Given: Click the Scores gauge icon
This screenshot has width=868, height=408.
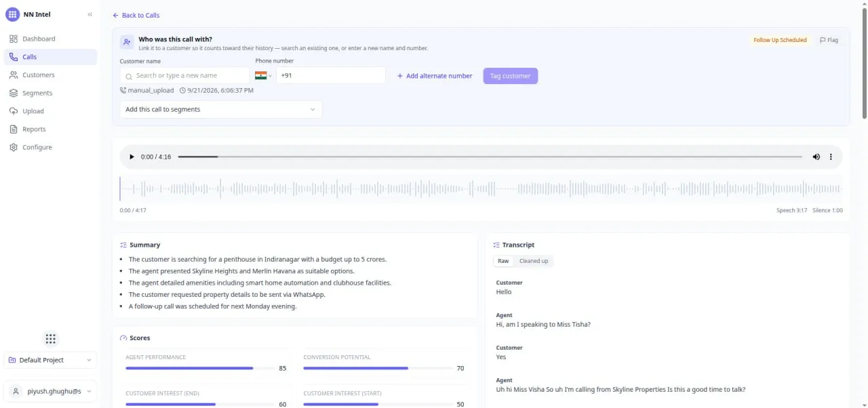Looking at the screenshot, I should 123,338.
